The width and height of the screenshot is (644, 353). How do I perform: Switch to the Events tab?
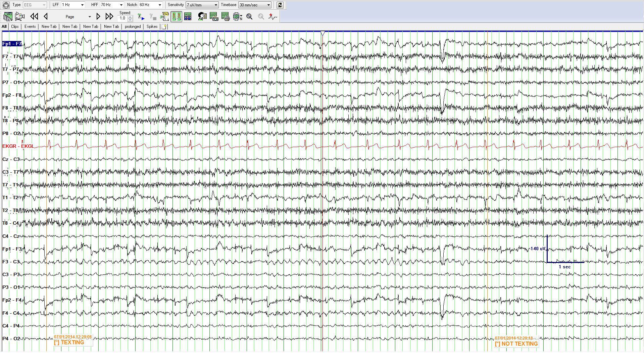(30, 27)
